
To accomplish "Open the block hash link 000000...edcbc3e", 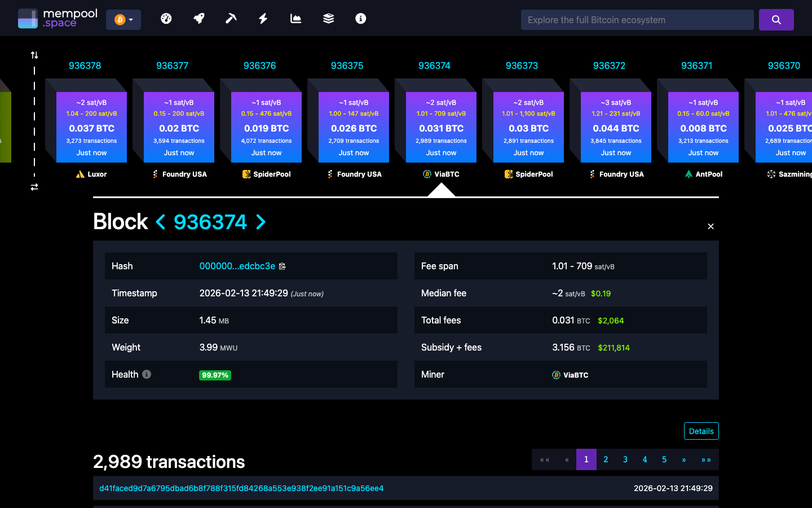I will click(237, 266).
